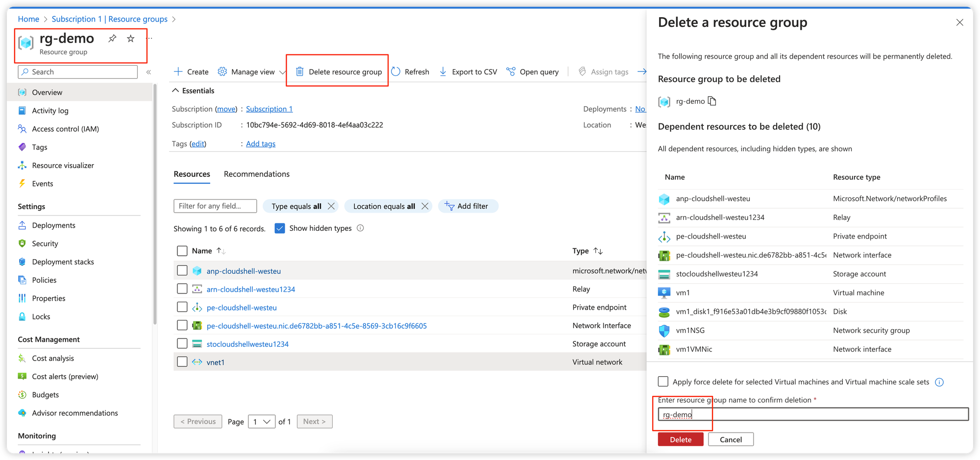This screenshot has width=980, height=460.
Task: Open Subscription 1 | Resource groups breadcrumb
Action: tap(110, 19)
